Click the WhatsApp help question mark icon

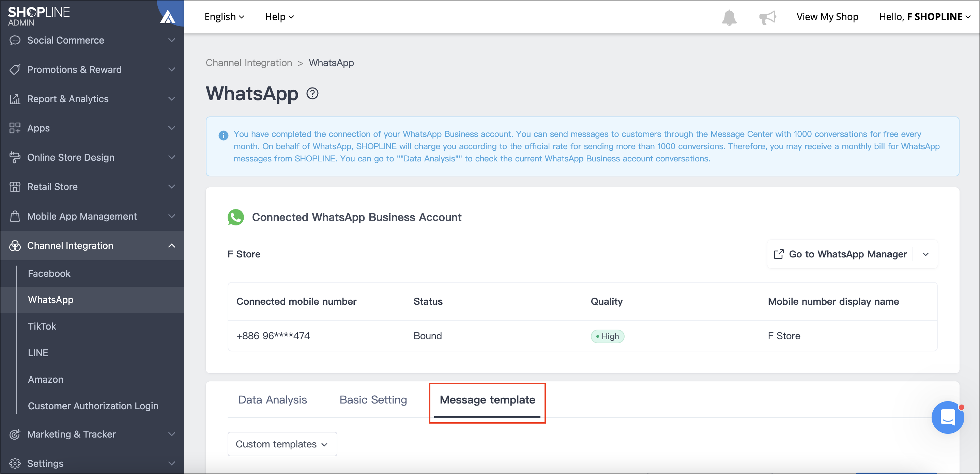coord(312,94)
